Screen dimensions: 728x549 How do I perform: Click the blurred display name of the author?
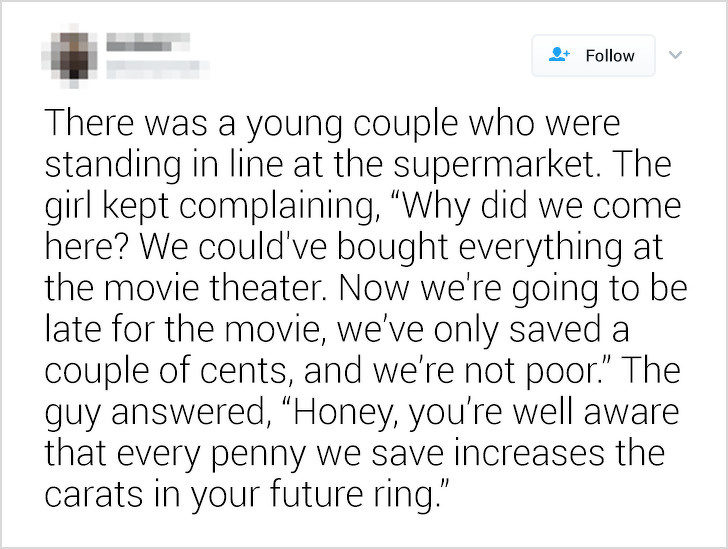[148, 42]
